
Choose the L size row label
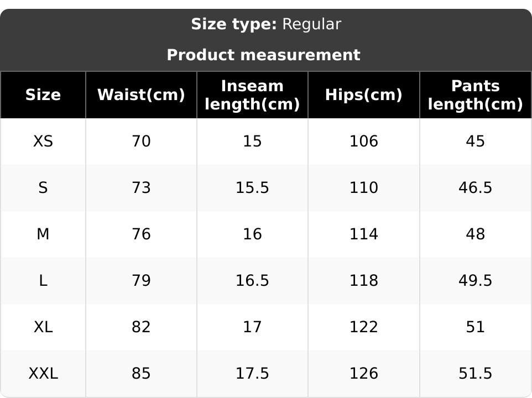coord(43,281)
